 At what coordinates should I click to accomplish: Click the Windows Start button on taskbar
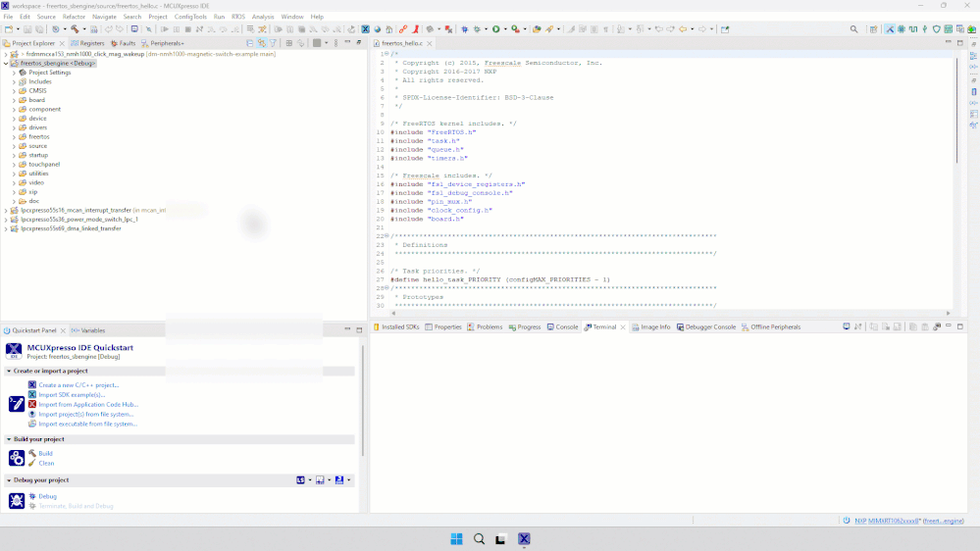(456, 539)
